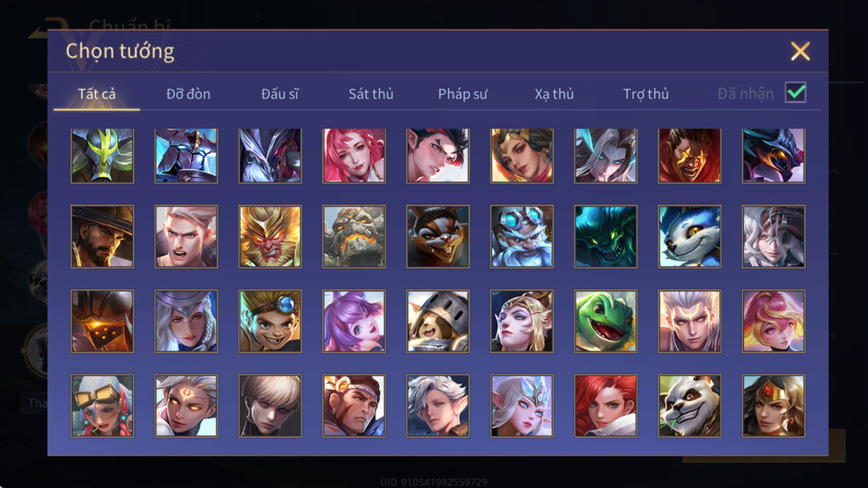Pick the sloth in knight helmet hero
Image resolution: width=868 pixels, height=488 pixels.
[438, 321]
